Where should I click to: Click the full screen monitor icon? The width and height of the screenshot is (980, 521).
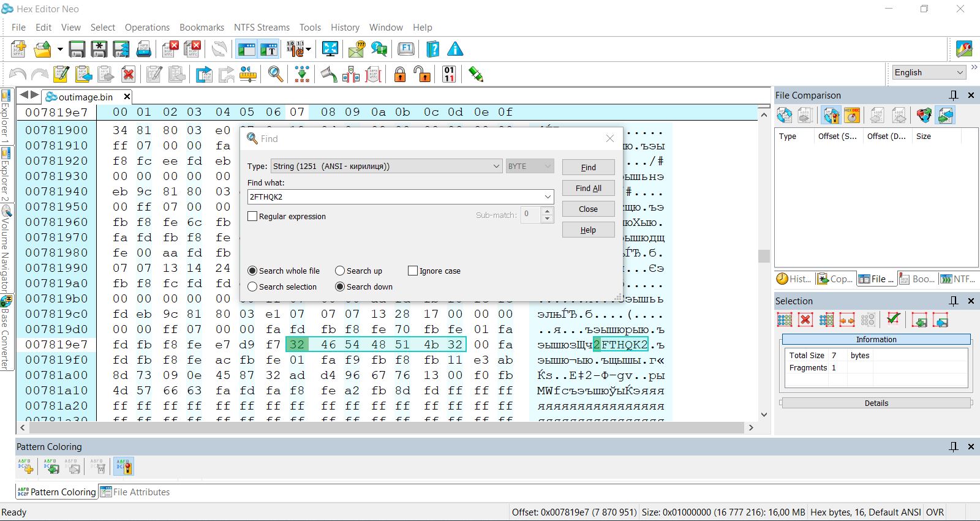pos(330,49)
